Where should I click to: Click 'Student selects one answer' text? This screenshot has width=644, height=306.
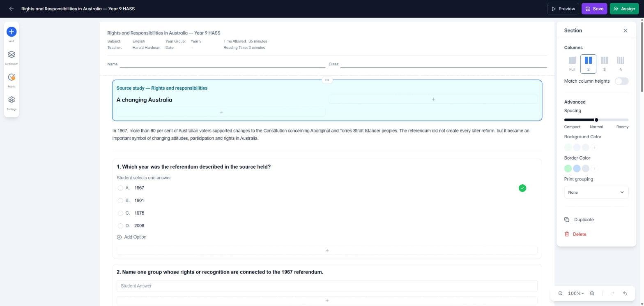coord(144,178)
